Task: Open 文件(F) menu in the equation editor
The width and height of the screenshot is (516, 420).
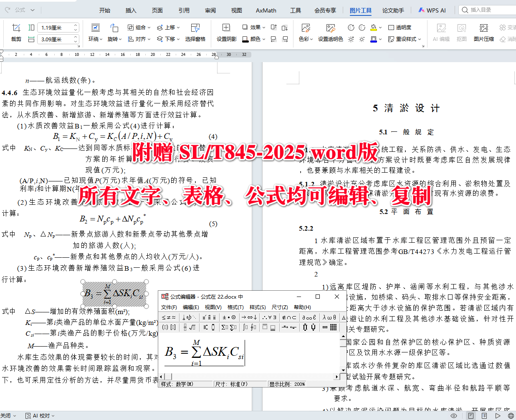Action: pos(169,307)
